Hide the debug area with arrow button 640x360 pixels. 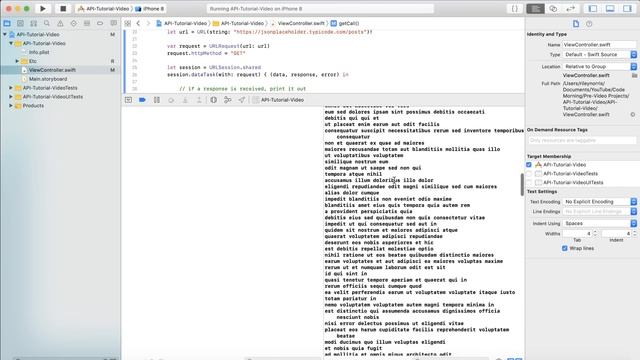pyautogui.click(x=128, y=100)
